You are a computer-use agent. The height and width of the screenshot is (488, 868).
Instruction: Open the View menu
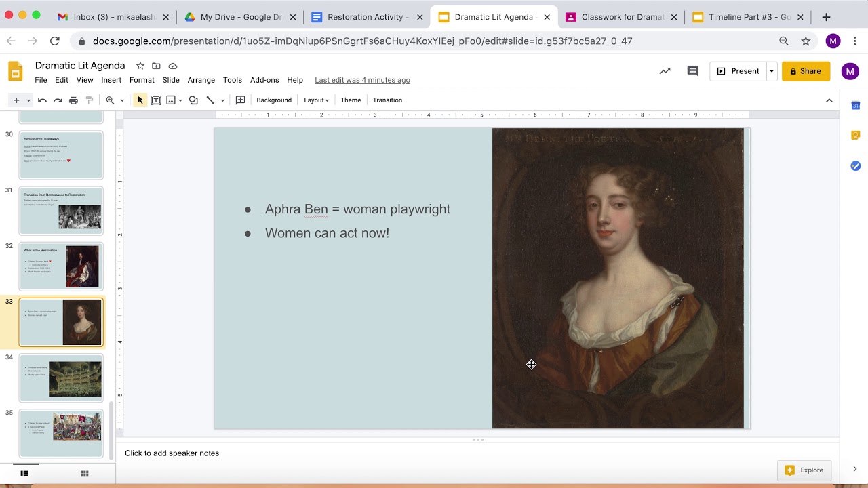click(85, 80)
